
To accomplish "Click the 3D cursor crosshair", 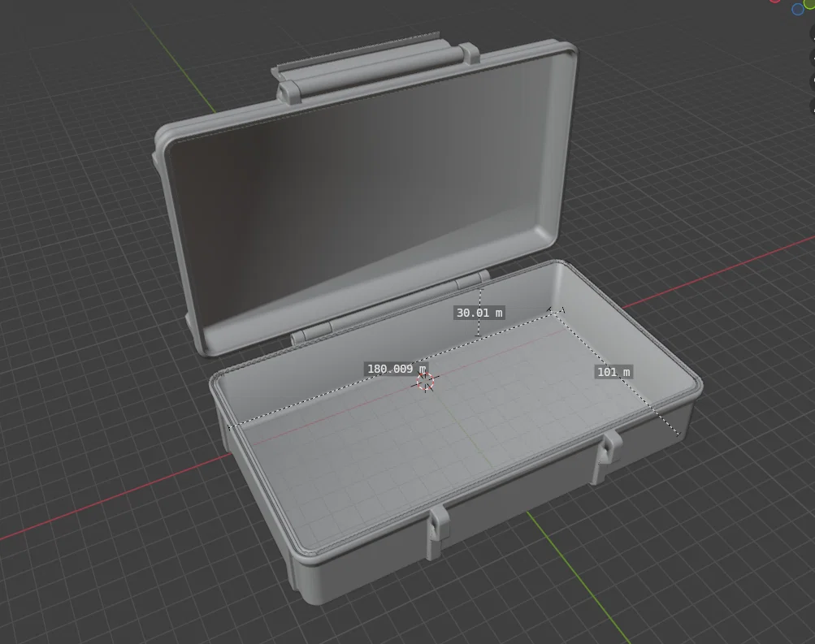I will click(x=425, y=382).
